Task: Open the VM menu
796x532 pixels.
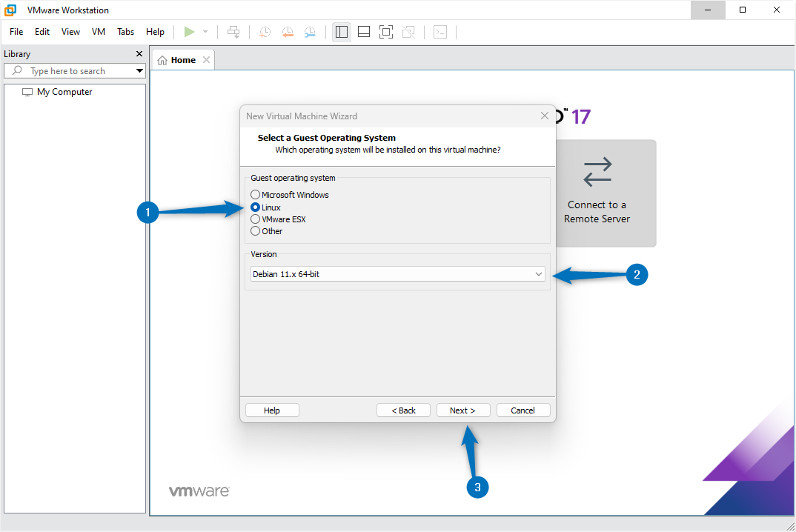Action: (98, 32)
